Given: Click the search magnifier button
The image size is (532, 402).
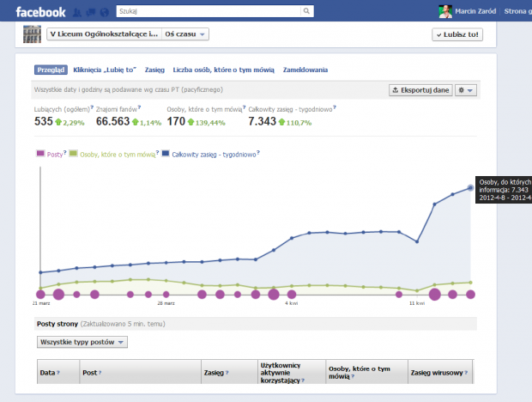Looking at the screenshot, I should pyautogui.click(x=306, y=11).
